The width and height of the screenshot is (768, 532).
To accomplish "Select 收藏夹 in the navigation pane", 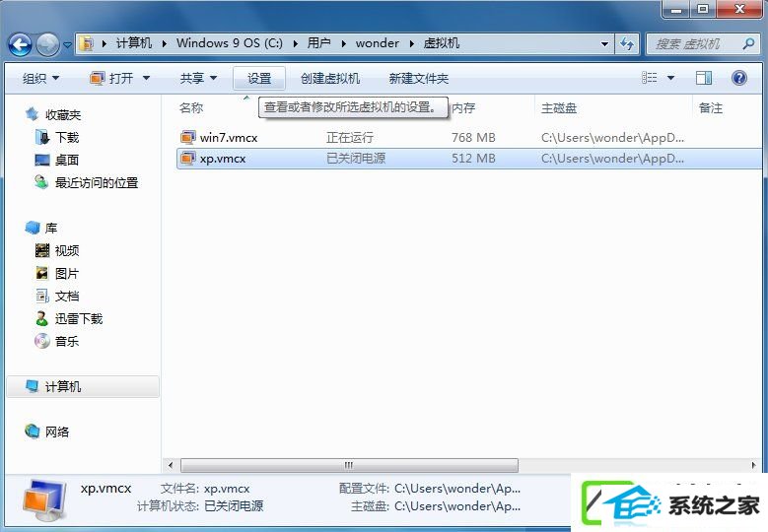I will 63,115.
